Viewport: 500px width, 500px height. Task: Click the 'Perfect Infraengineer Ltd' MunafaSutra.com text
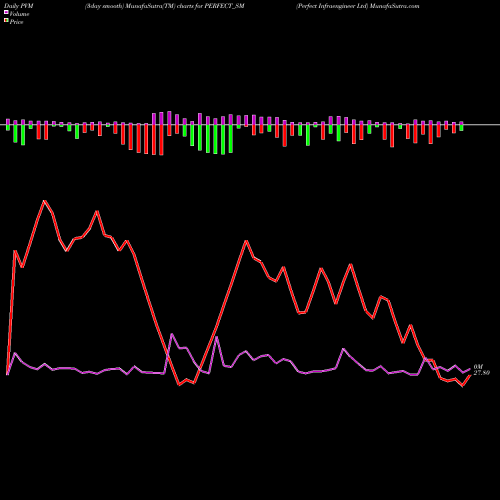click(x=358, y=6)
